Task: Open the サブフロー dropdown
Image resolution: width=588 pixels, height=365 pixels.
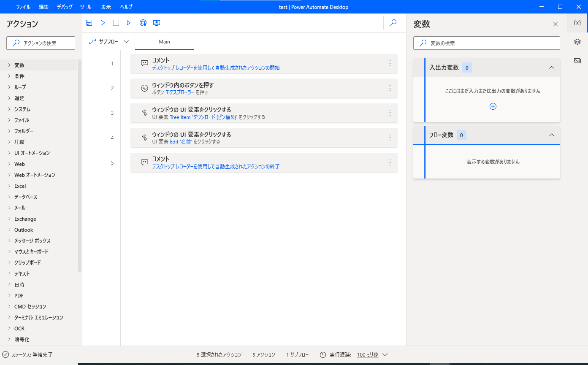Action: 109,41
